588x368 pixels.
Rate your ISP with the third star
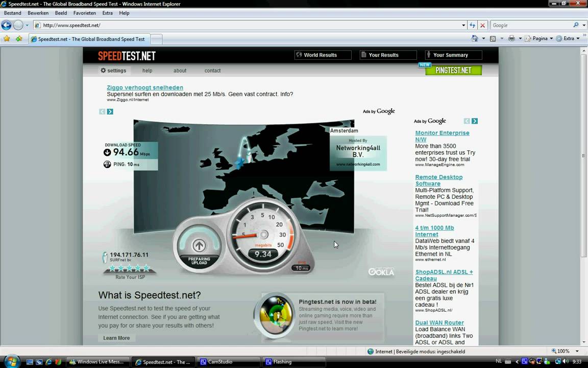coord(129,268)
